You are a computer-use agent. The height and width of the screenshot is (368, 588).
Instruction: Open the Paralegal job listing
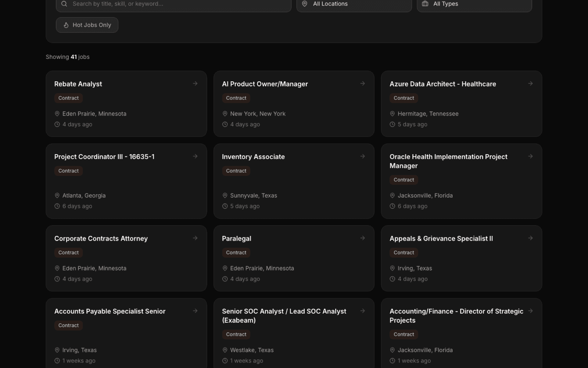click(237, 238)
